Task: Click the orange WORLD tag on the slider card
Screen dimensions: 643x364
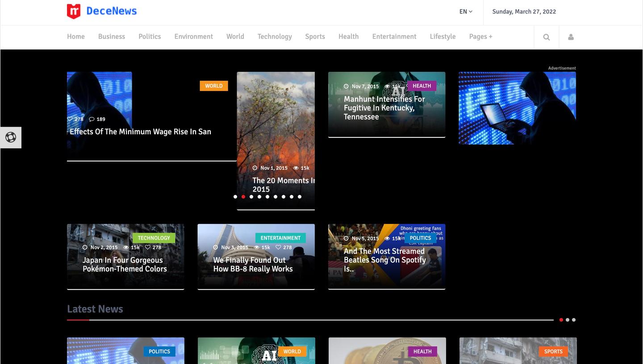Action: click(x=214, y=86)
